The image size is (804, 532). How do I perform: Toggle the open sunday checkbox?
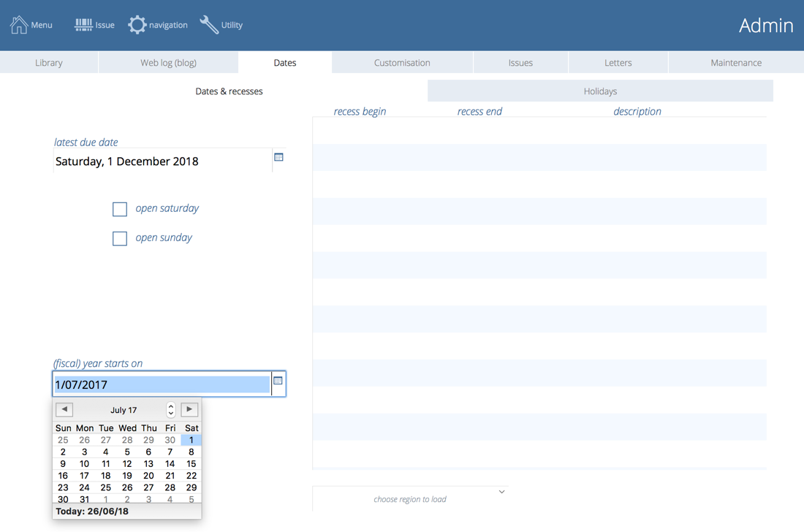pyautogui.click(x=120, y=238)
